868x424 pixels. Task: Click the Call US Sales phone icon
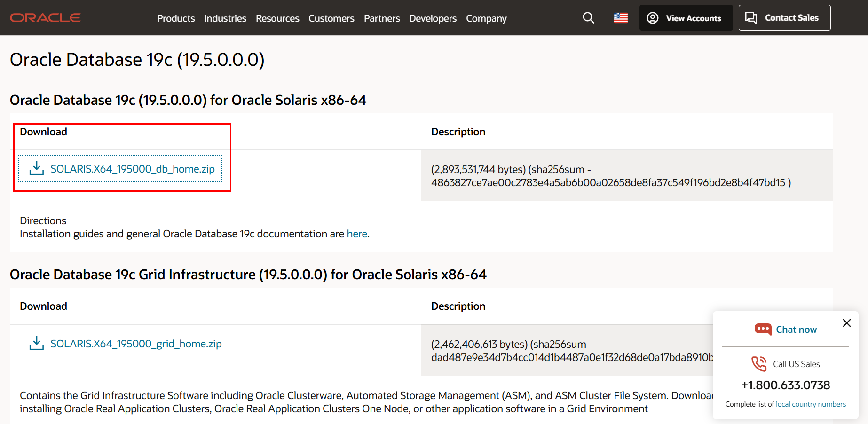pyautogui.click(x=758, y=364)
